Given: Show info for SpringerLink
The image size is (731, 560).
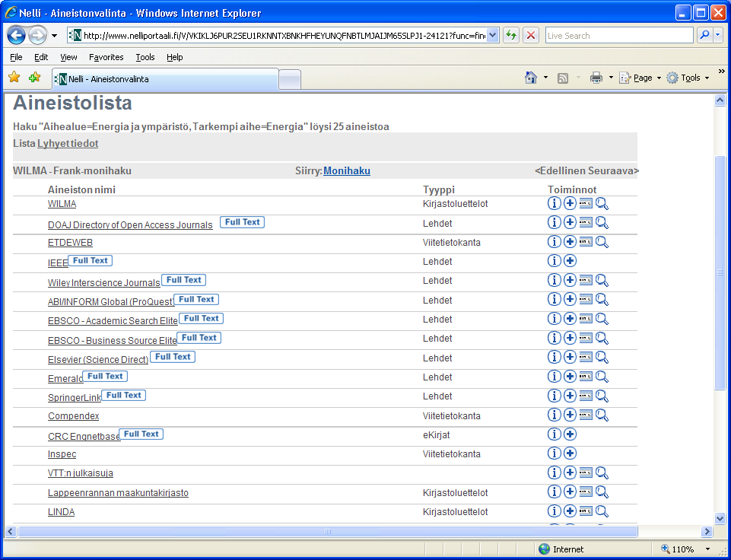Looking at the screenshot, I should pyautogui.click(x=554, y=396).
